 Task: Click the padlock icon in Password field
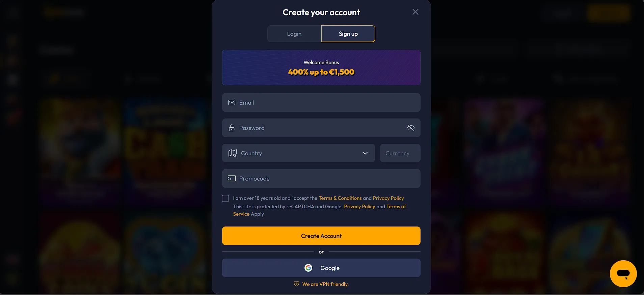pos(232,128)
